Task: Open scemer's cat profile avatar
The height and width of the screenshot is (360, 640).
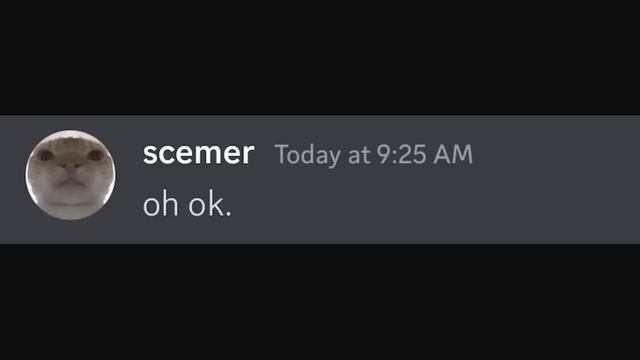Action: (70, 175)
